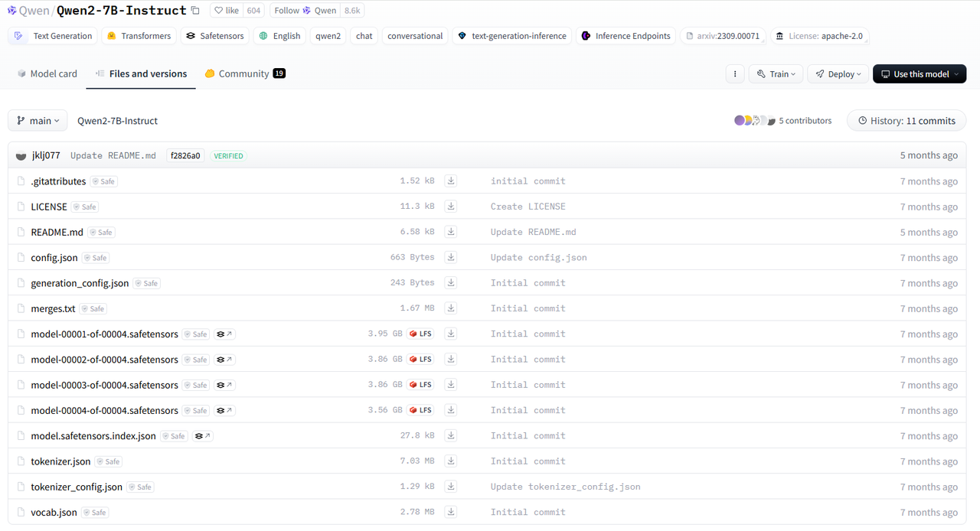
Task: Open the README.md file
Action: click(x=57, y=232)
